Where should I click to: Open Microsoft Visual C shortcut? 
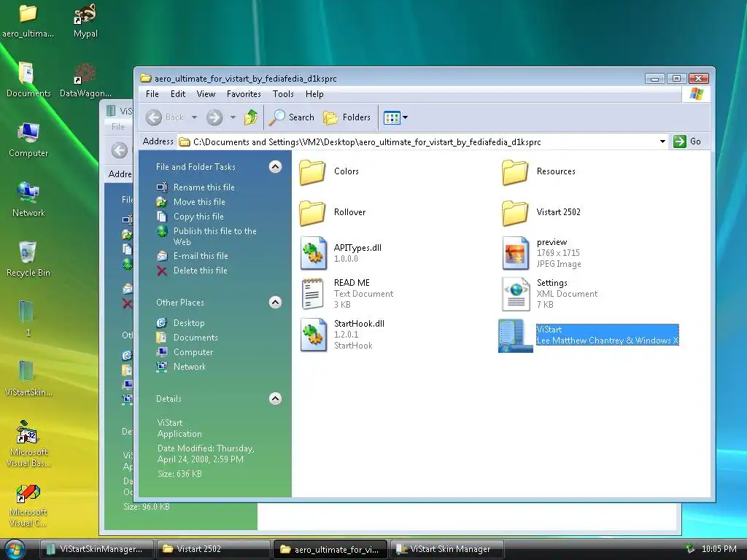click(x=28, y=506)
